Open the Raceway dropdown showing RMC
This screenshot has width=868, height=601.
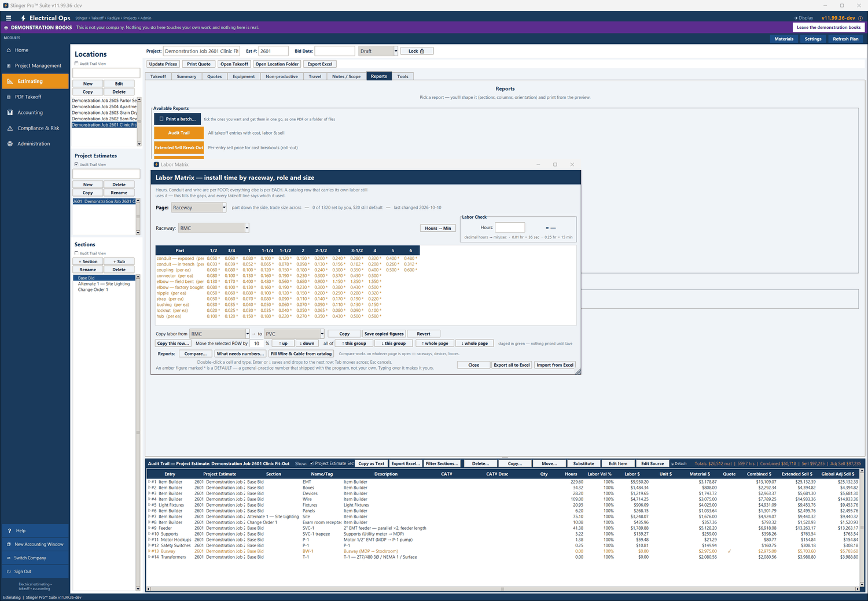[x=247, y=228]
